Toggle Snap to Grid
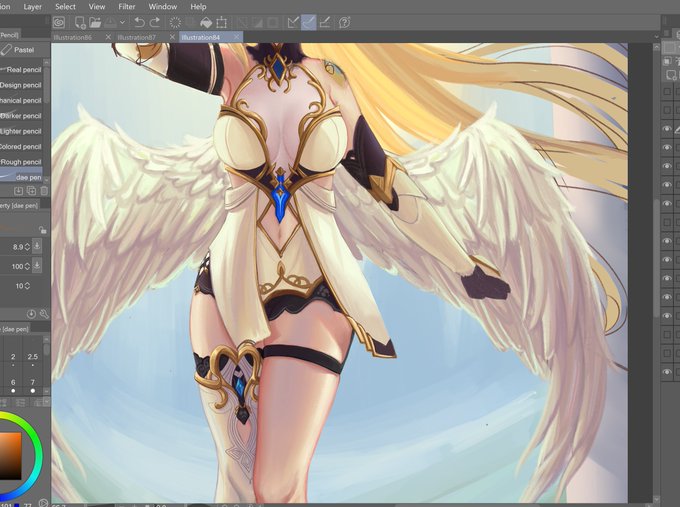The height and width of the screenshot is (507, 680). click(325, 22)
